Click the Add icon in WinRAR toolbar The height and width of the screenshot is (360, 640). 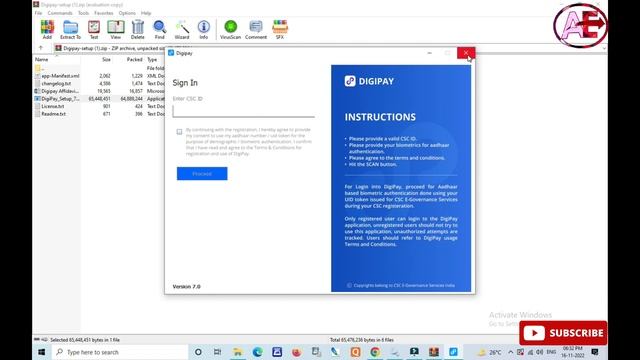tap(47, 30)
